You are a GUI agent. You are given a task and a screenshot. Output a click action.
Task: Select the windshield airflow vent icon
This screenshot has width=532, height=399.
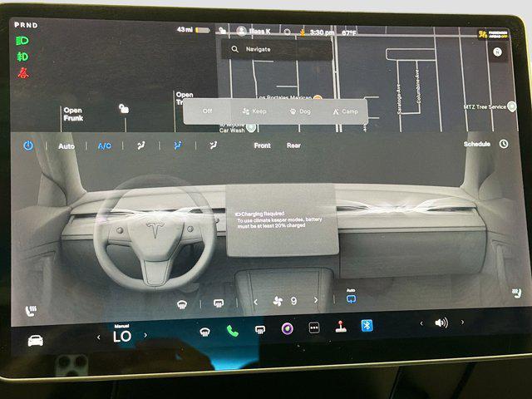[x=141, y=146]
